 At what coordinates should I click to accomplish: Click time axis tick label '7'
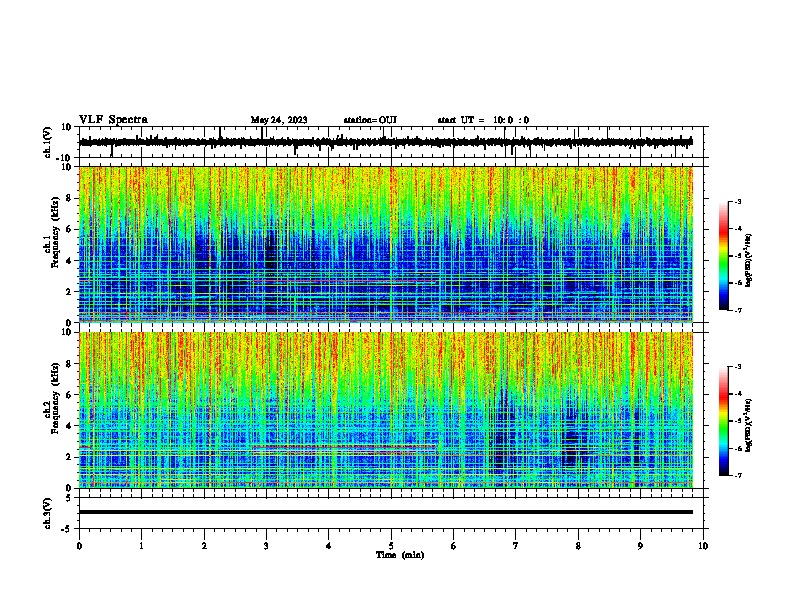(516, 546)
